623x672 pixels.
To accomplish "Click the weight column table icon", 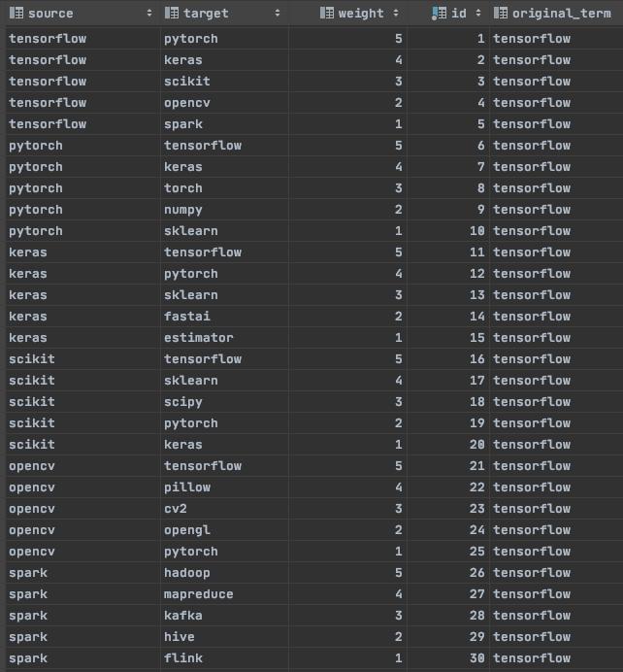I will pyautogui.click(x=327, y=14).
